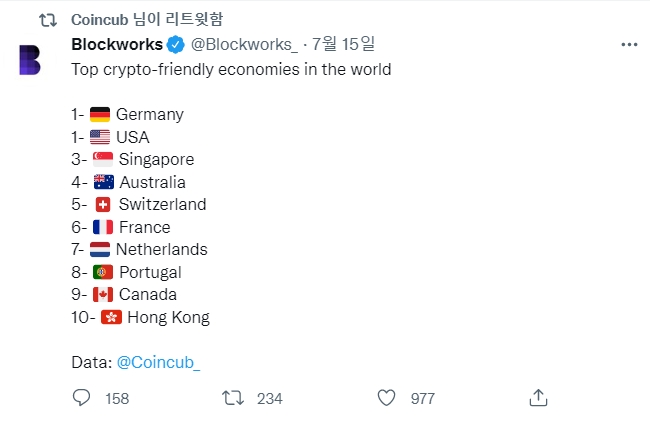The width and height of the screenshot is (650, 425).
Task: Click the 977 likes count
Action: (422, 398)
